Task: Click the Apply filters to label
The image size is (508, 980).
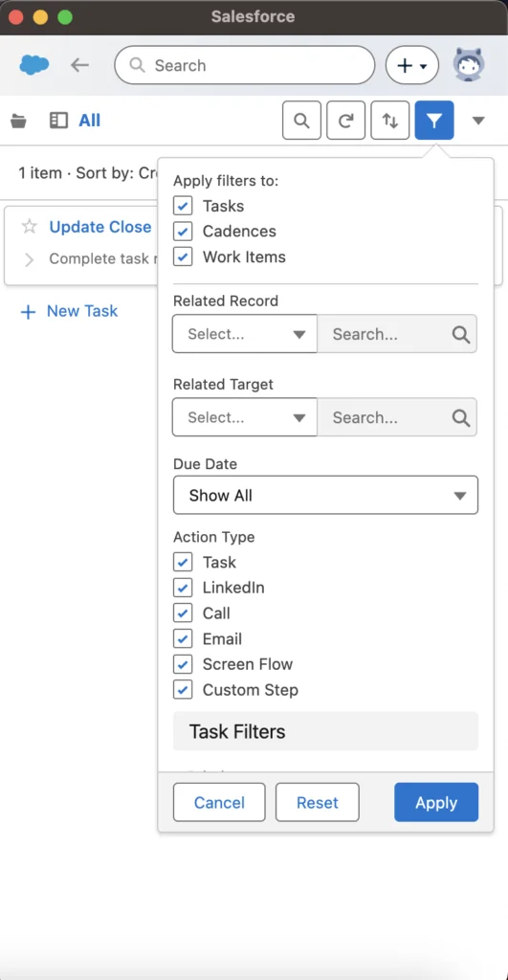Action: click(226, 181)
